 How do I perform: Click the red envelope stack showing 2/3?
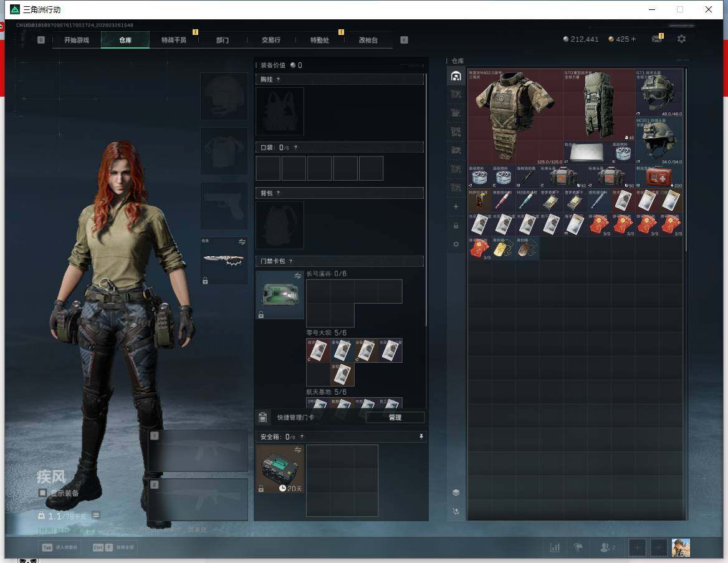(x=671, y=225)
